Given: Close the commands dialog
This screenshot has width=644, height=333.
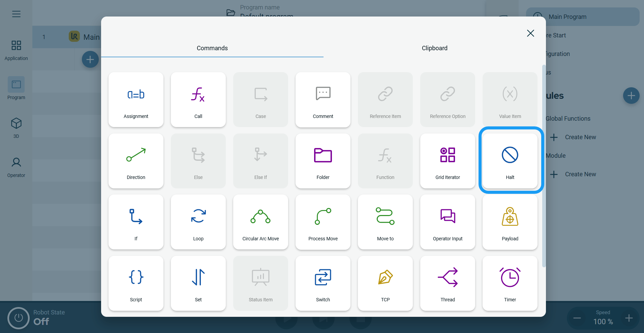Looking at the screenshot, I should pyautogui.click(x=530, y=33).
